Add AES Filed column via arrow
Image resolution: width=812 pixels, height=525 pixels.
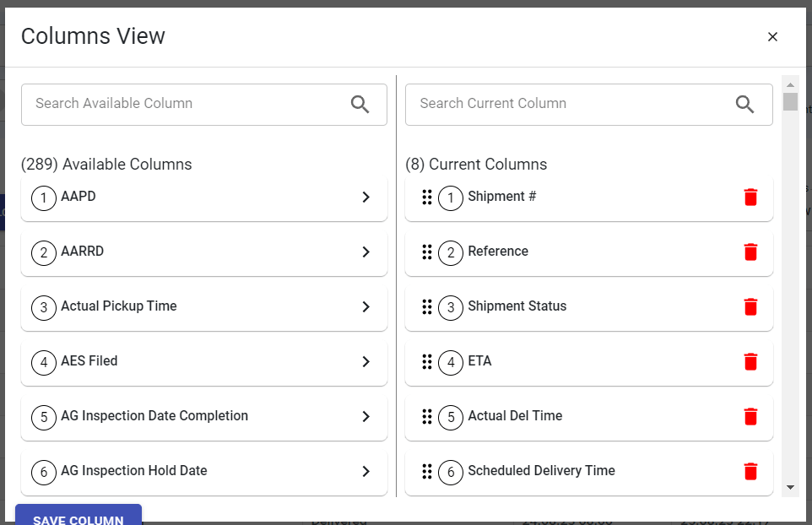click(365, 361)
